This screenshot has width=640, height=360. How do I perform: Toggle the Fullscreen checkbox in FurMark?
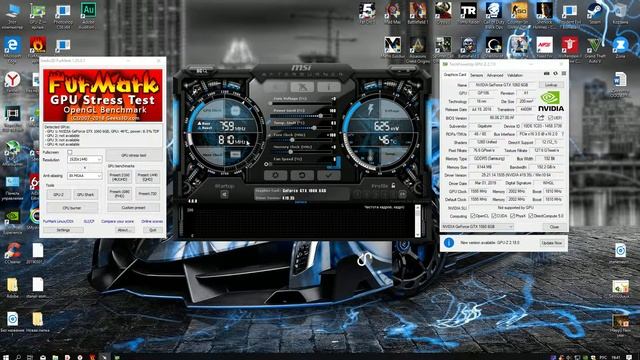click(69, 152)
